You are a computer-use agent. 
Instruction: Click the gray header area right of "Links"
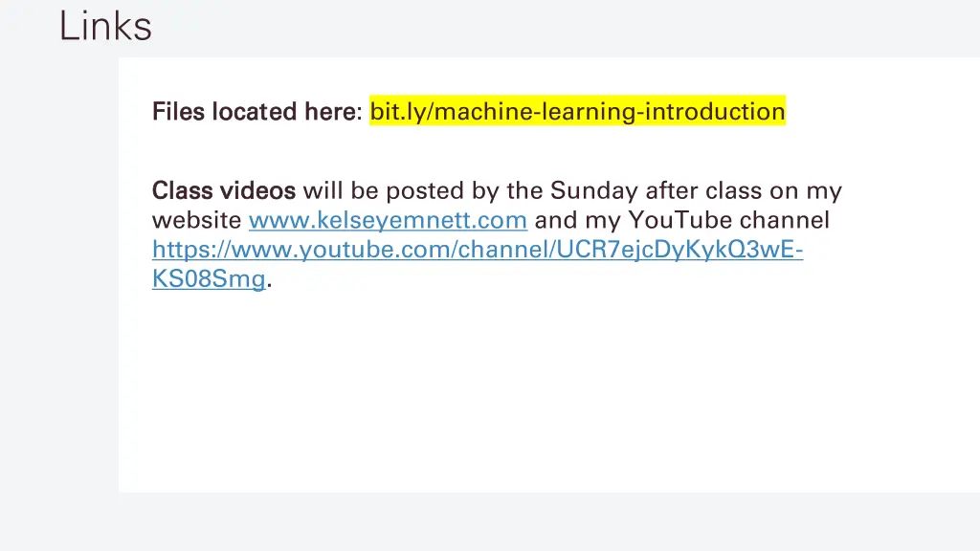tap(574, 26)
